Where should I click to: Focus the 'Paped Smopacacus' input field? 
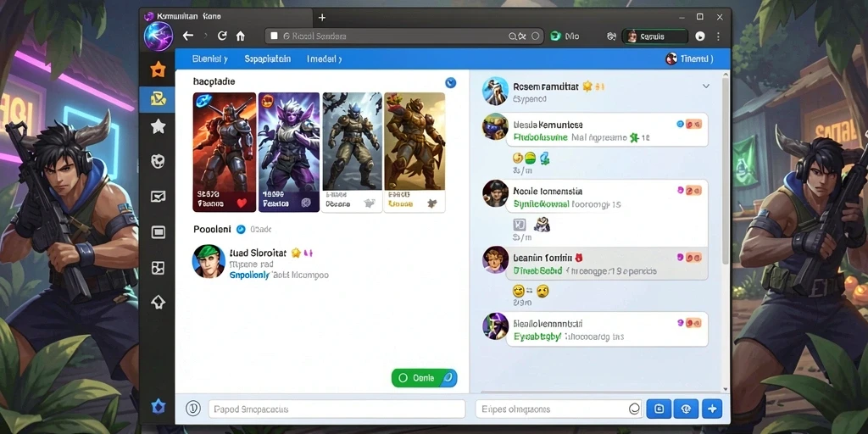point(337,409)
